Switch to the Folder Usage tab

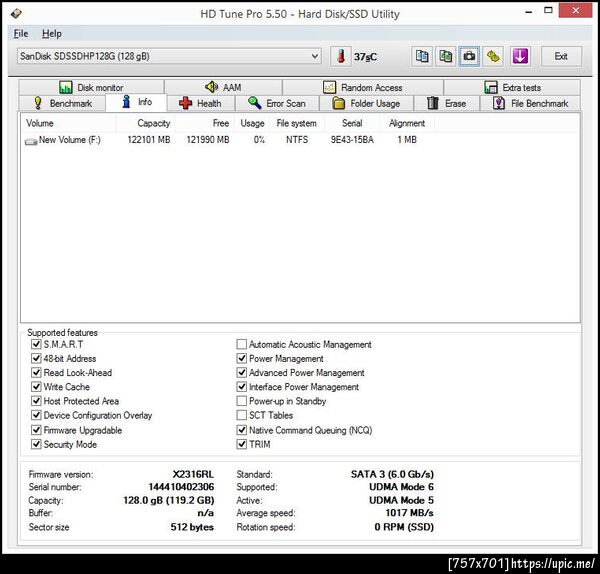(366, 103)
